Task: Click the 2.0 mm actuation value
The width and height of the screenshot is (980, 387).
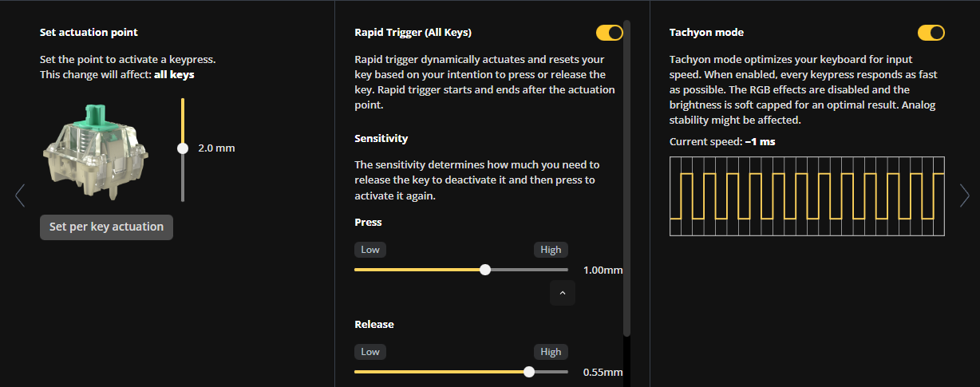Action: coord(216,148)
